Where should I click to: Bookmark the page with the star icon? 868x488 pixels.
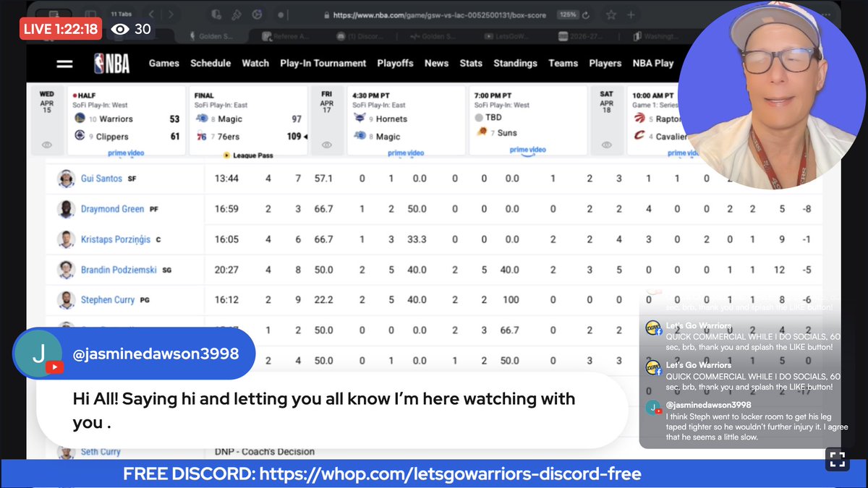point(611,14)
